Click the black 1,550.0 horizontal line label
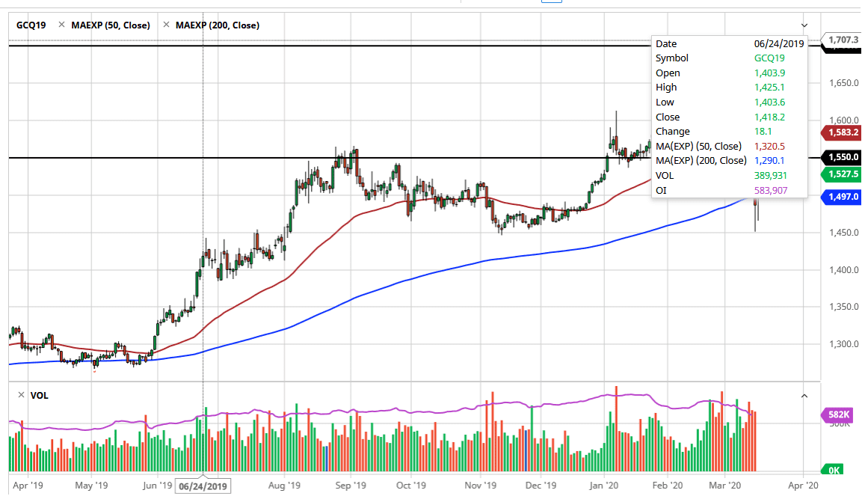868x502 pixels. (x=841, y=157)
